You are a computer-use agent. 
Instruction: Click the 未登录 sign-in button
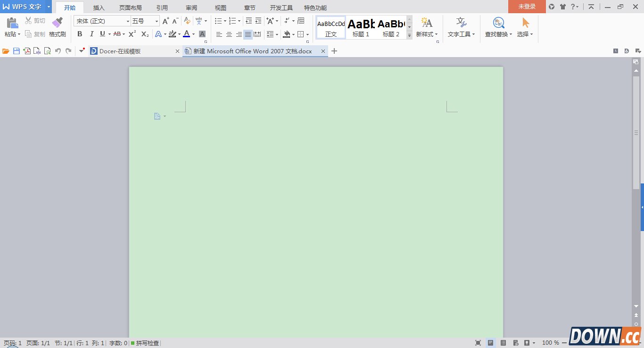coord(527,7)
